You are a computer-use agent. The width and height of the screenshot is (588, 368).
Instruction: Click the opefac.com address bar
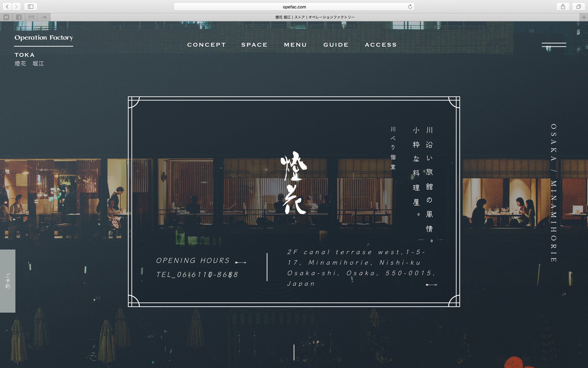[x=294, y=7]
